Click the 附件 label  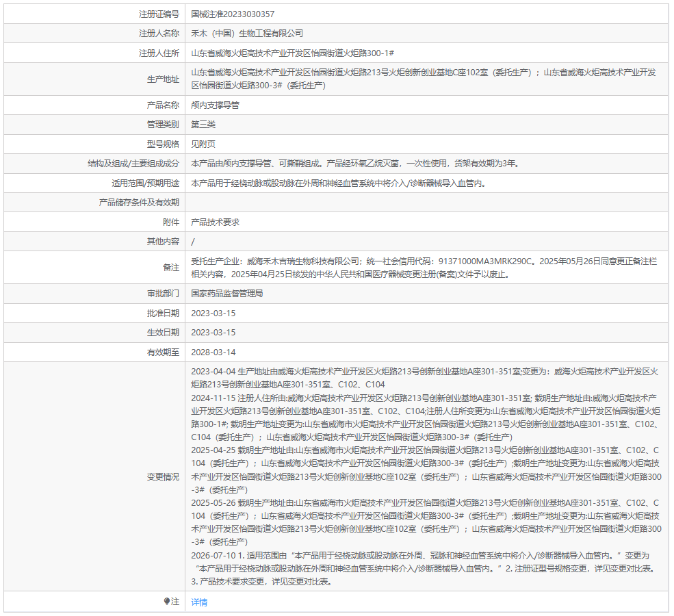click(x=171, y=222)
